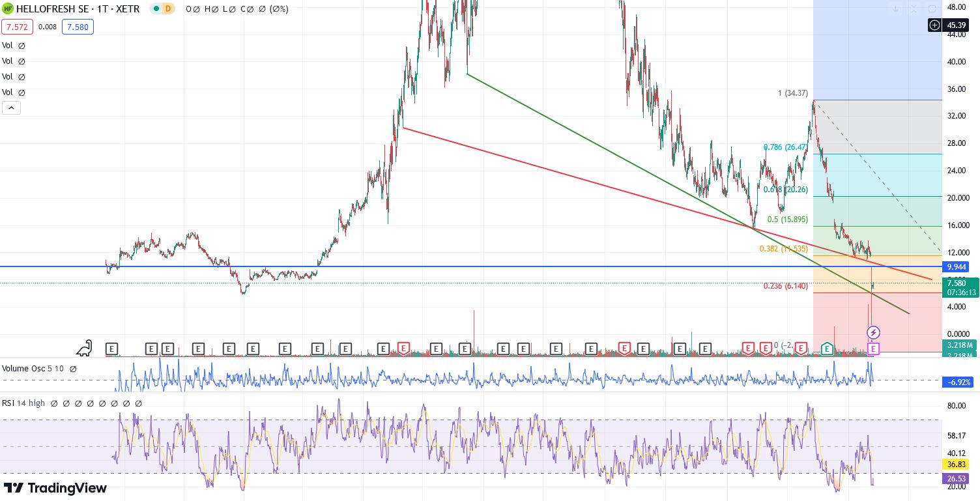The image size is (980, 501).
Task: Open the TradingView logo link
Action: [55, 487]
